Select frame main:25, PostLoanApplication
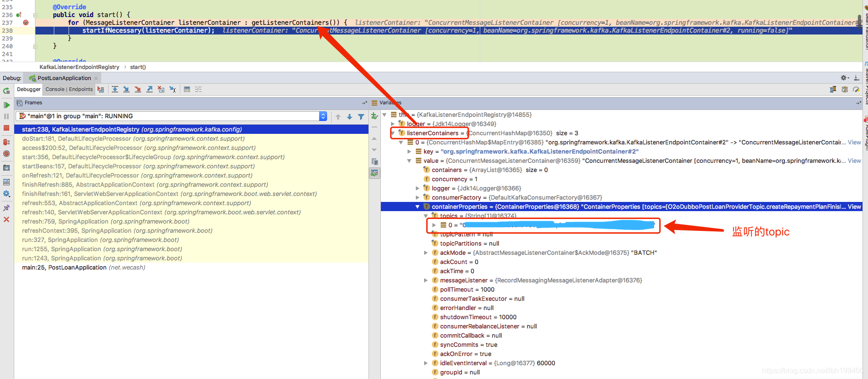Screen dimensions: 868x379 191,268
